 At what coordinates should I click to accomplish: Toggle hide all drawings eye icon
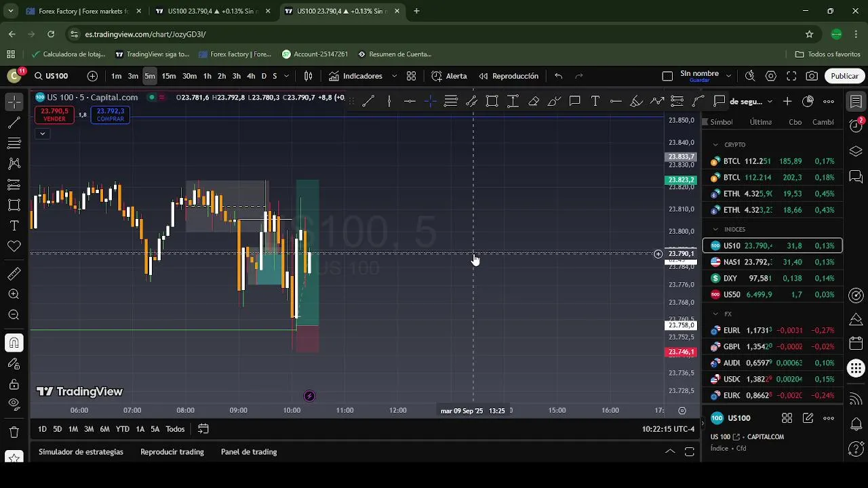[x=14, y=404]
